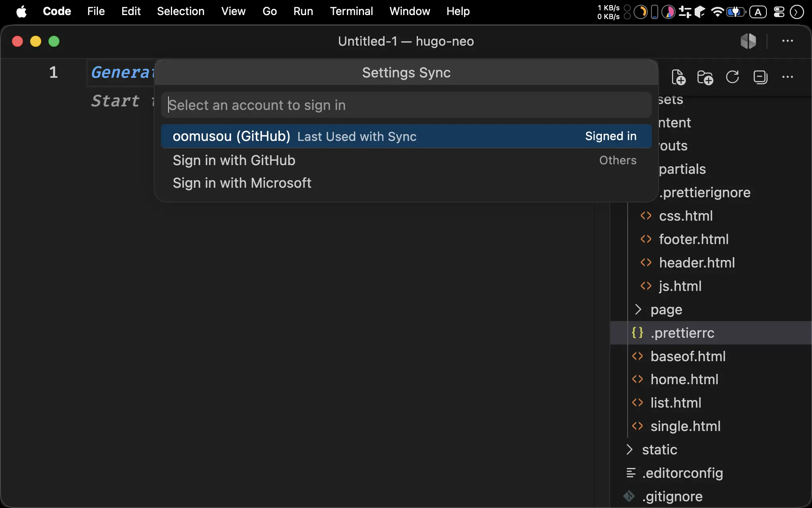The height and width of the screenshot is (508, 812).
Task: Open footer.html in explorer
Action: coord(693,239)
